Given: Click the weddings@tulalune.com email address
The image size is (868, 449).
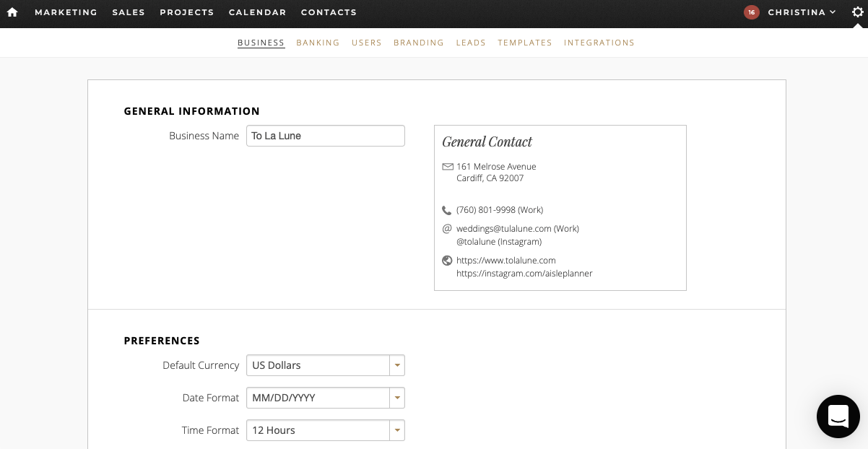Looking at the screenshot, I should pyautogui.click(x=504, y=229).
